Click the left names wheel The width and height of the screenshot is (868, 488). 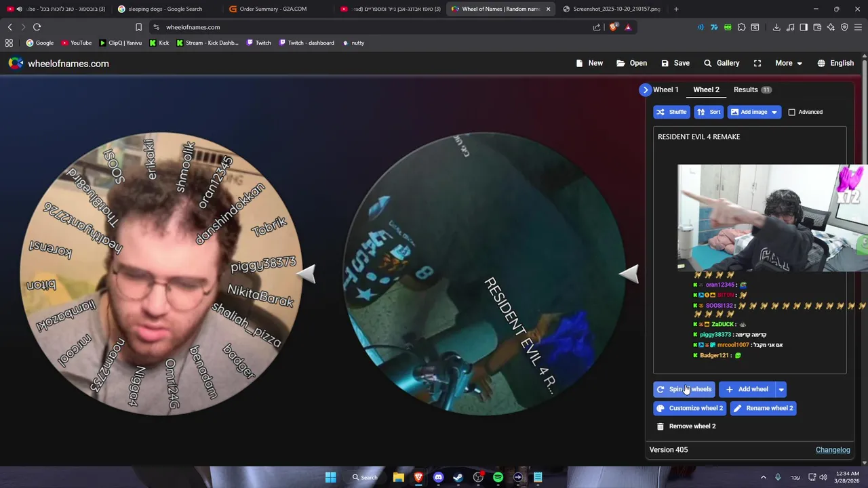point(161,273)
